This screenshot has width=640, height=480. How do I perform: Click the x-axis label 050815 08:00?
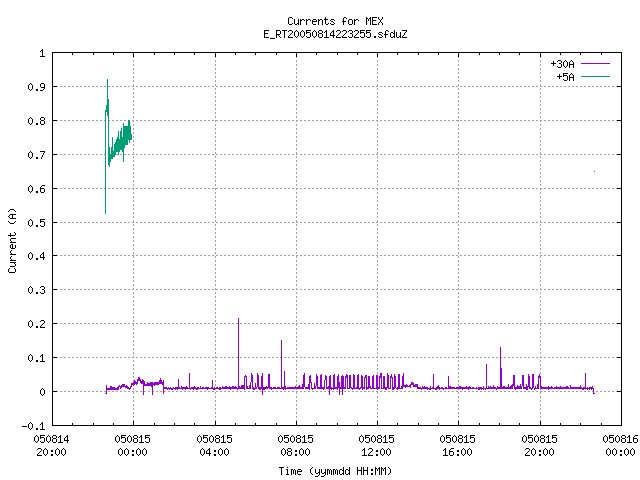[296, 446]
